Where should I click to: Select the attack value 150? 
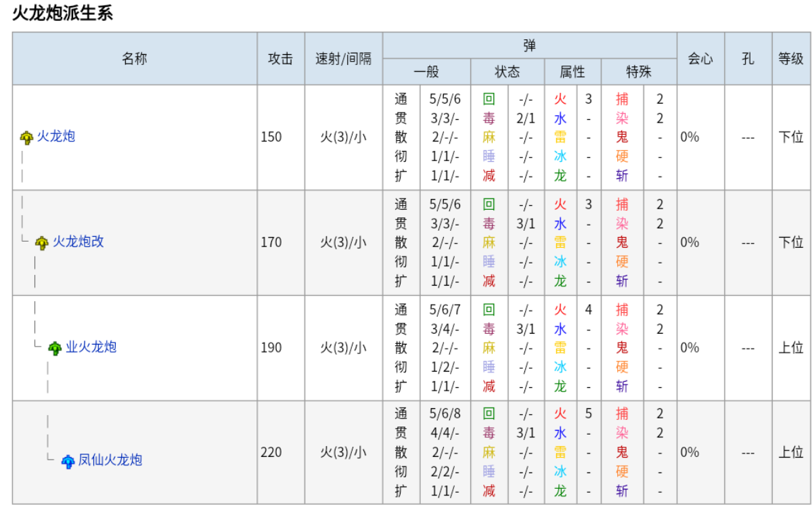point(271,137)
